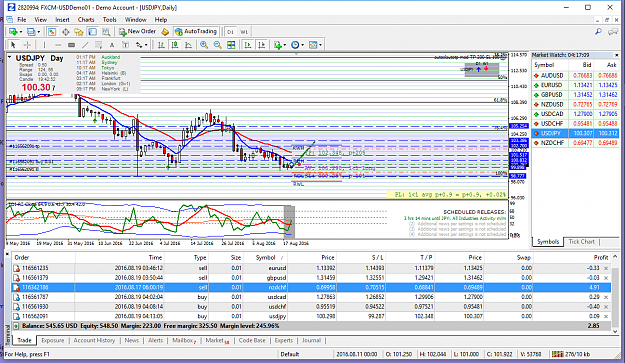Sort orders by the Symbol column header
Viewport: 625px width, 363px height.
click(x=266, y=257)
